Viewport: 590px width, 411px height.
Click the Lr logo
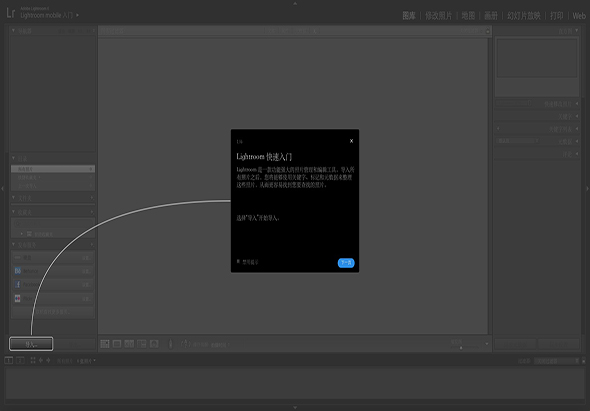[11, 13]
